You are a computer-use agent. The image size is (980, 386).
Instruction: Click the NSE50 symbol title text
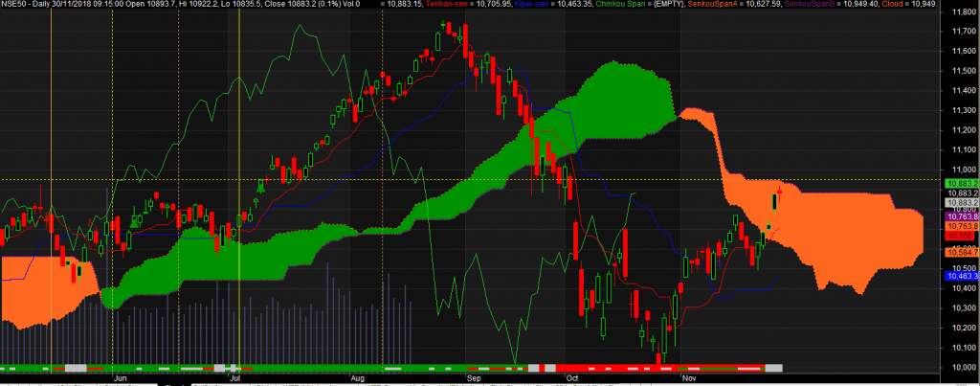[x=11, y=5]
